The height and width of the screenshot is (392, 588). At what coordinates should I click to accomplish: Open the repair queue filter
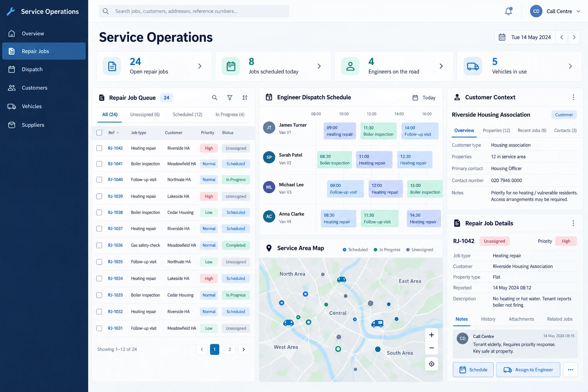tap(230, 98)
